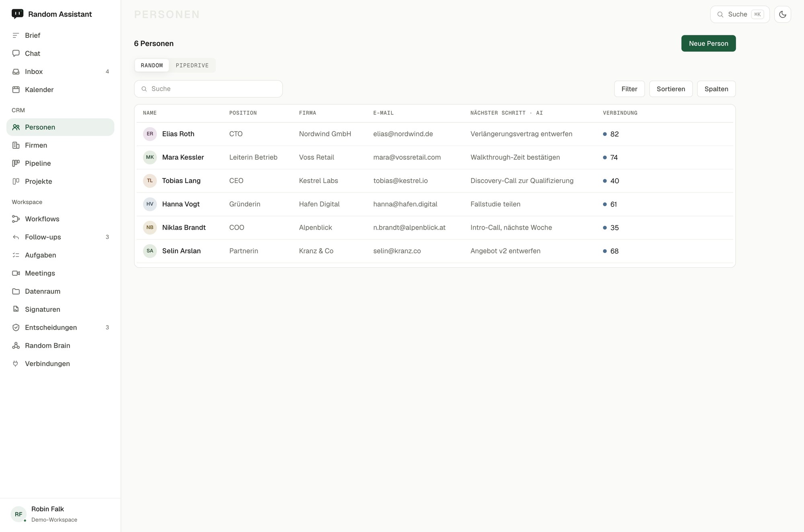This screenshot has width=804, height=532.
Task: Click the NAME column header
Action: coord(150,113)
